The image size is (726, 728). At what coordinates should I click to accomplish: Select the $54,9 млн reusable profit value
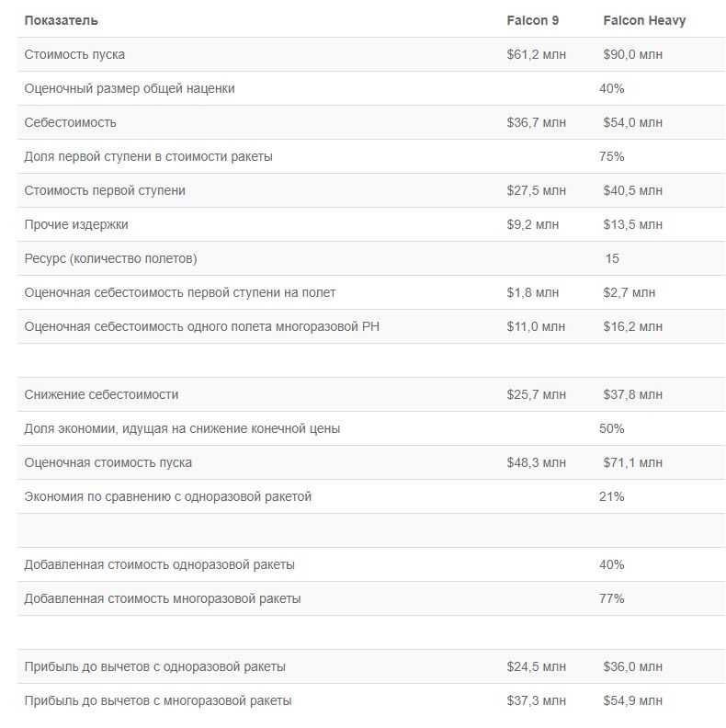pyautogui.click(x=632, y=700)
